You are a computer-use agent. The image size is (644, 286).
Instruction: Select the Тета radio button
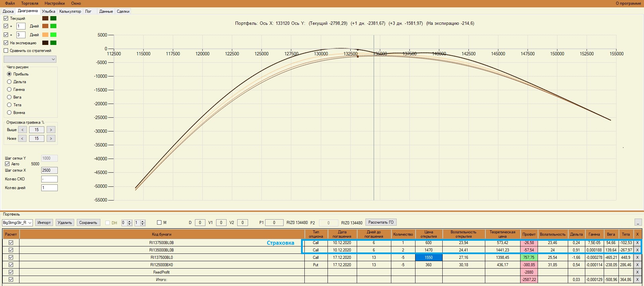(9, 105)
